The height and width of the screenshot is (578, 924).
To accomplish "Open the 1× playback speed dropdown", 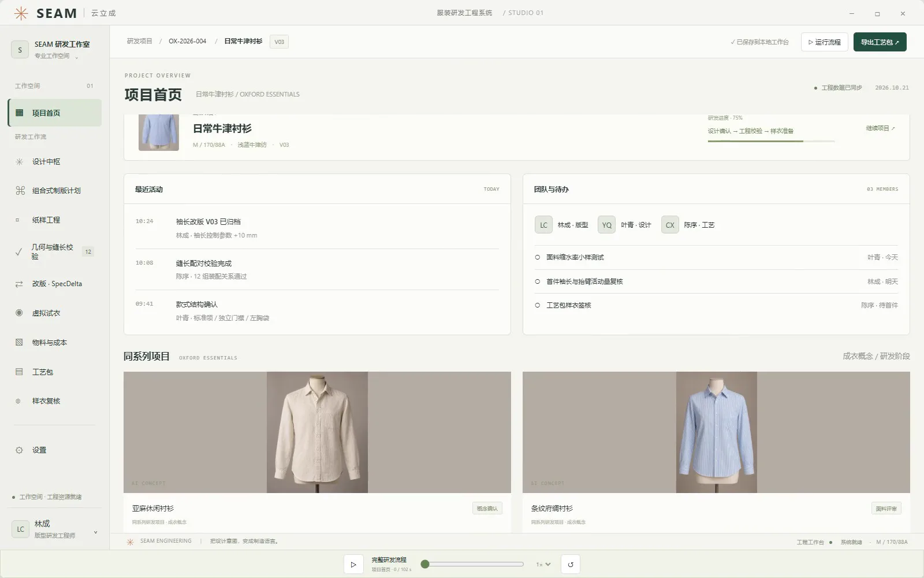I will (543, 564).
